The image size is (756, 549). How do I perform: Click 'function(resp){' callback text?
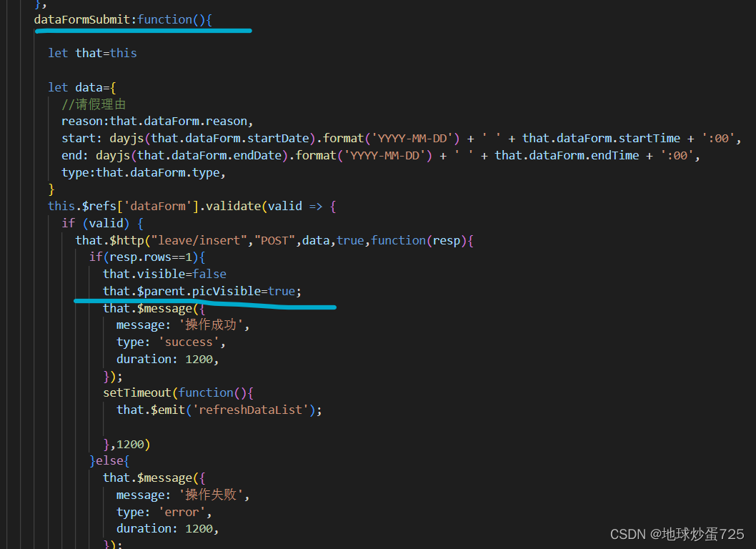click(x=422, y=240)
